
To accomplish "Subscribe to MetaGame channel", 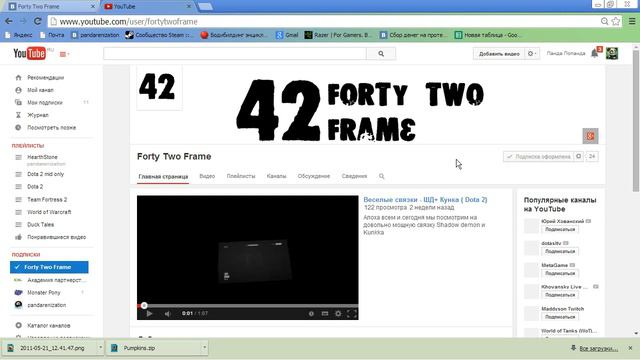I will [x=560, y=273].
